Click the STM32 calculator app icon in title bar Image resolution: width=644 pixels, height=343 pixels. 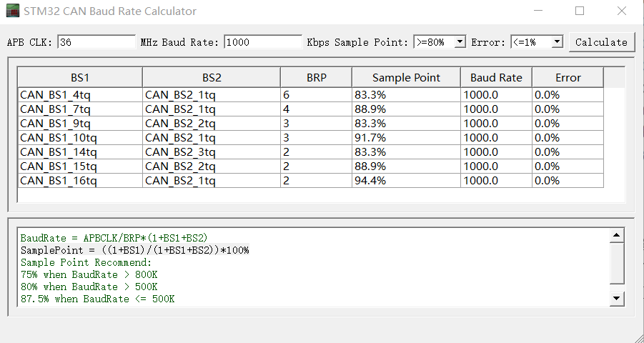tap(13, 11)
